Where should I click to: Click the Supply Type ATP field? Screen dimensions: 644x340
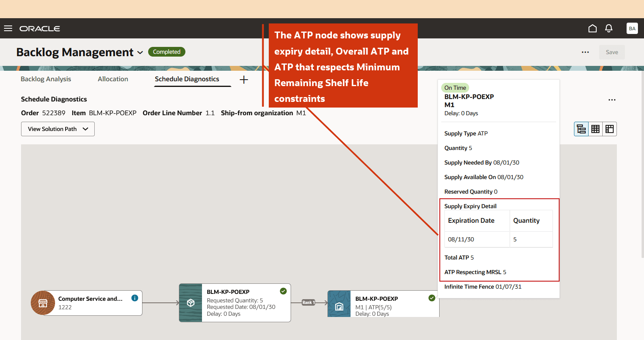tap(466, 133)
